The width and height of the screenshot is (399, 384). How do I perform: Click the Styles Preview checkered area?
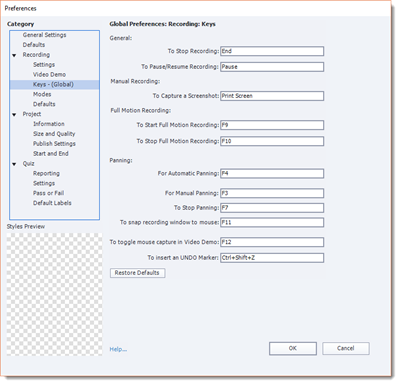55,294
